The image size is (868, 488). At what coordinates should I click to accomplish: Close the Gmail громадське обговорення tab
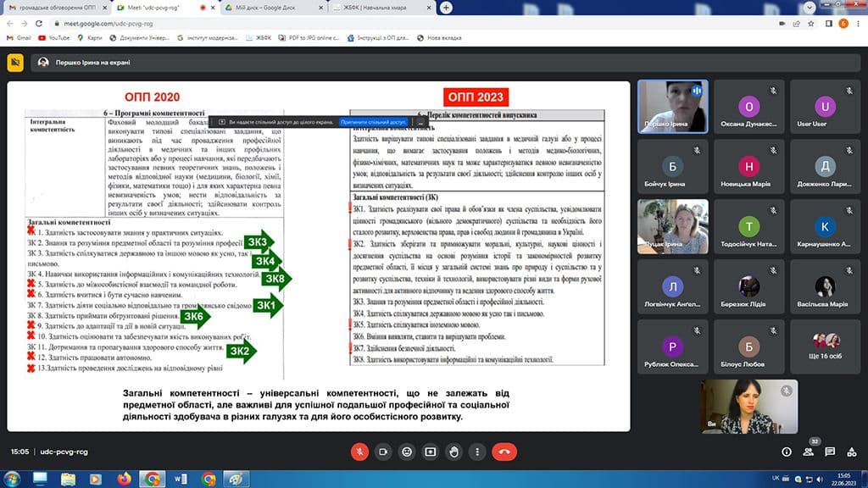tap(105, 8)
